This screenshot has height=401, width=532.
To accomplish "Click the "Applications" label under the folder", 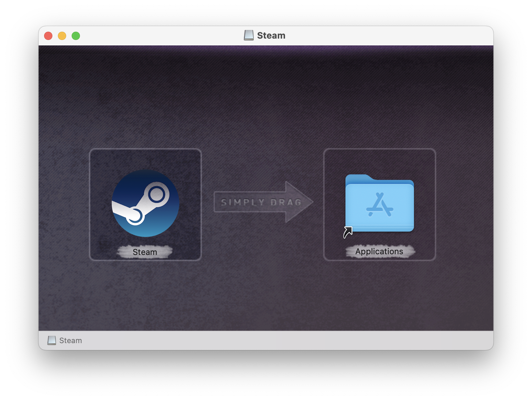I will [379, 251].
